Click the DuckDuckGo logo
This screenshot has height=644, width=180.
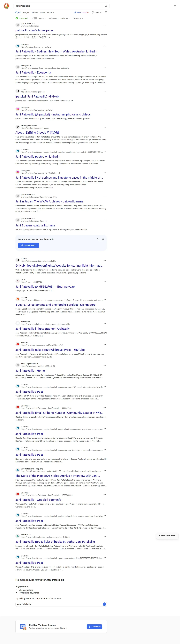tap(6, 6)
